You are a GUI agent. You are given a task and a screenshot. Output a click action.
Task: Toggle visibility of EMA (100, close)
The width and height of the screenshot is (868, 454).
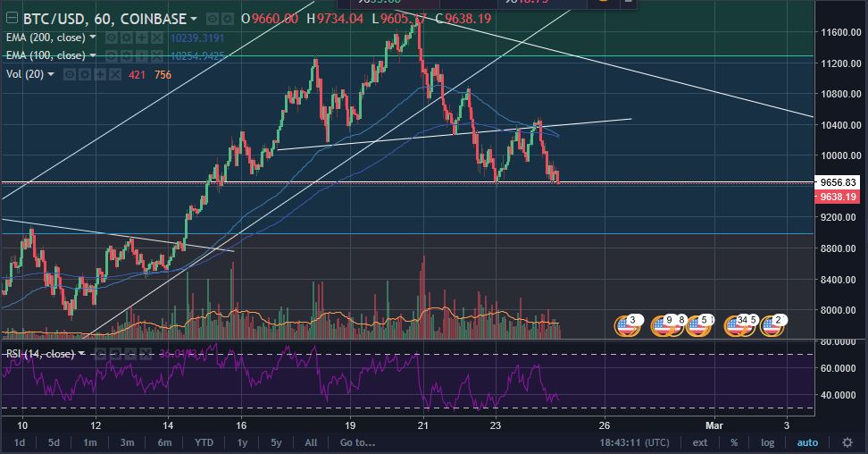[112, 56]
